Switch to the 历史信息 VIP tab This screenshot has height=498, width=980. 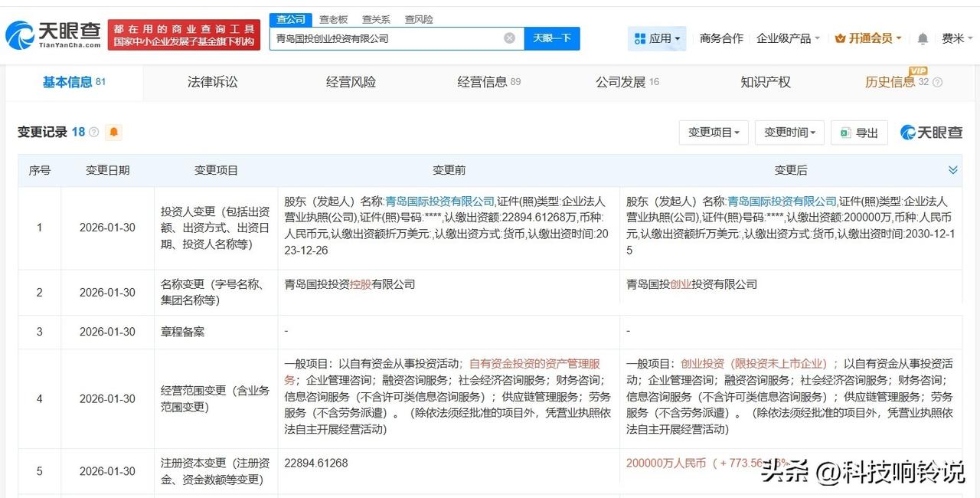point(890,81)
